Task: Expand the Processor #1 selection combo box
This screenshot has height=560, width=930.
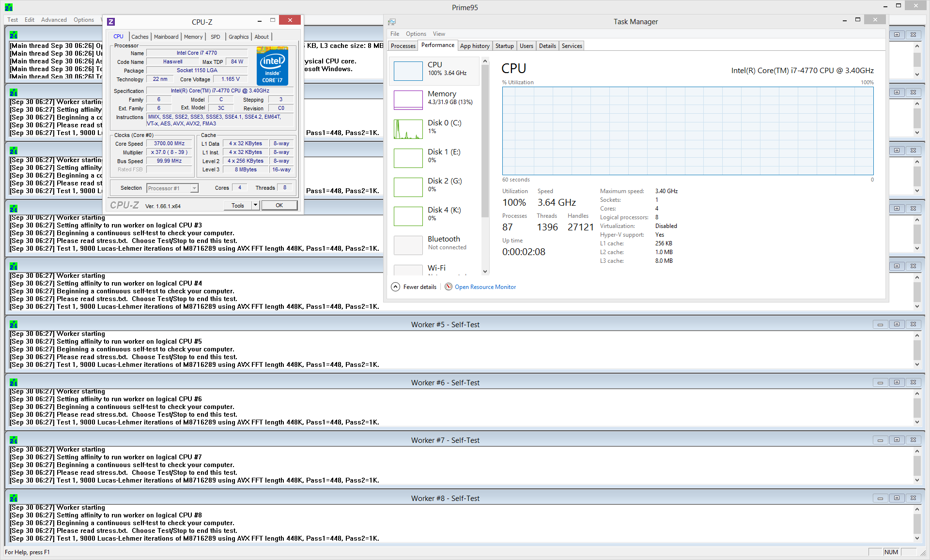Action: click(x=194, y=188)
